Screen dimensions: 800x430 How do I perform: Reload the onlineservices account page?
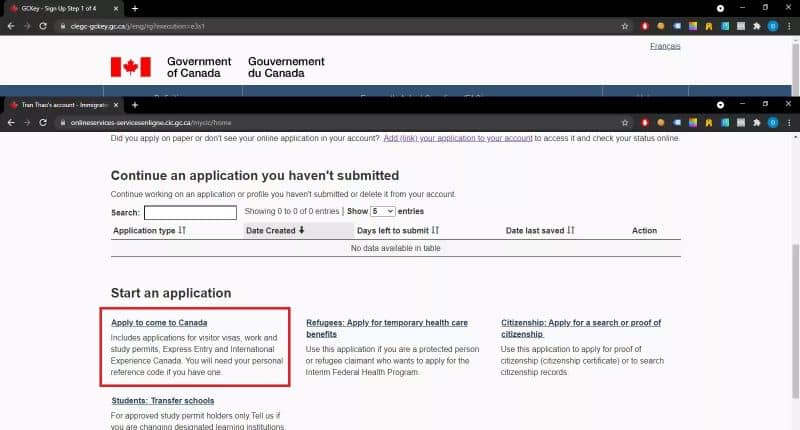coord(43,122)
